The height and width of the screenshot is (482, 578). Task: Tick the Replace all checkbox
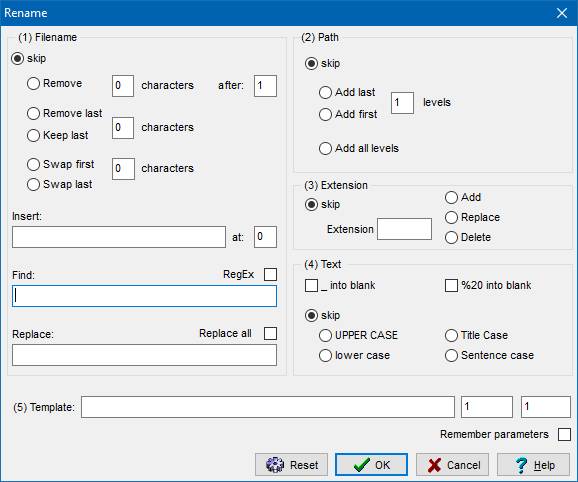click(x=270, y=333)
